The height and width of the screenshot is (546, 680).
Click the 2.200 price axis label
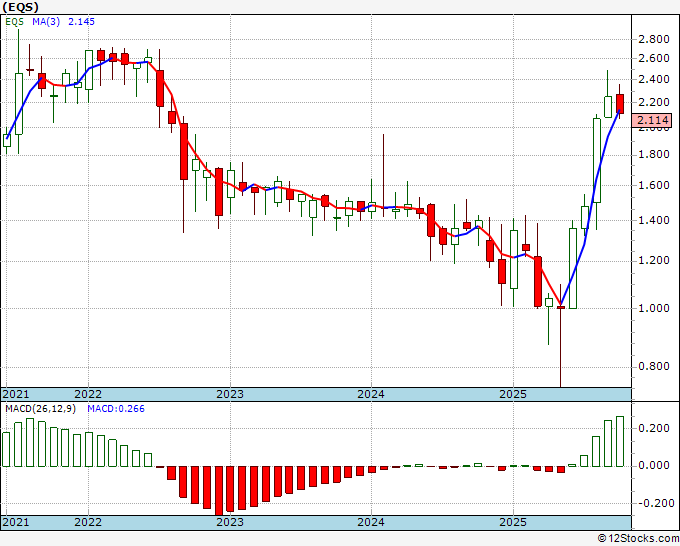(x=654, y=102)
